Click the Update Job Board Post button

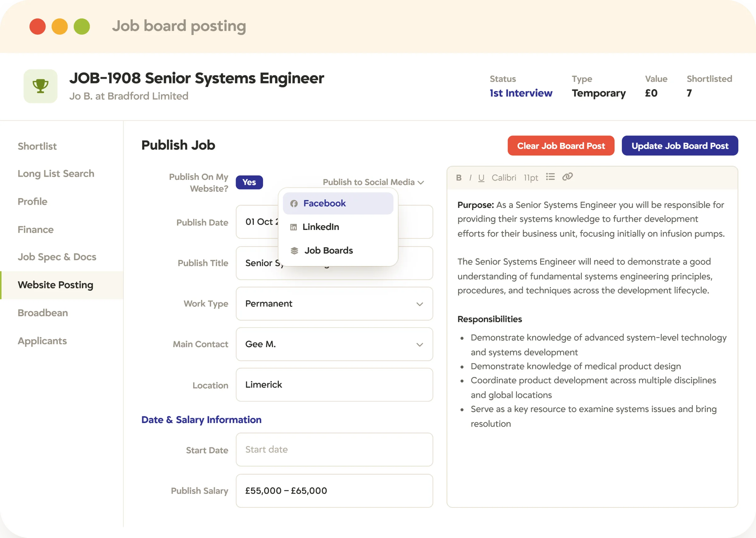tap(680, 146)
